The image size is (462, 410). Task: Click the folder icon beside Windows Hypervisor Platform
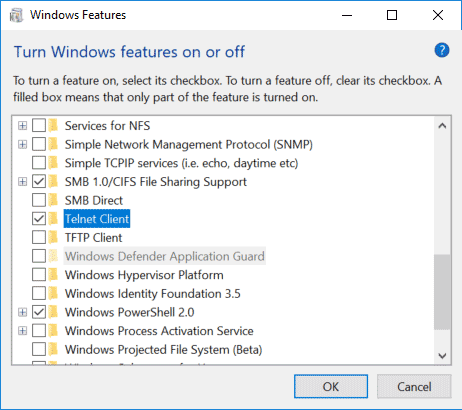[x=53, y=275]
